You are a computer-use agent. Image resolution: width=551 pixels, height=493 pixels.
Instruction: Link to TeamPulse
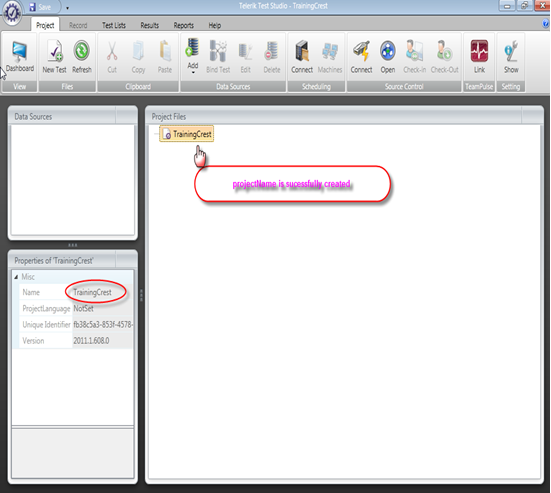(479, 56)
